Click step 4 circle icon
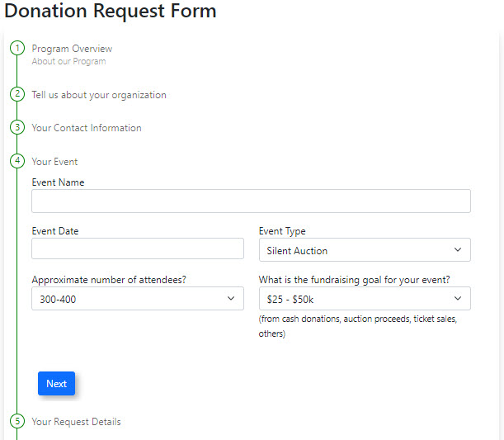 coord(17,161)
